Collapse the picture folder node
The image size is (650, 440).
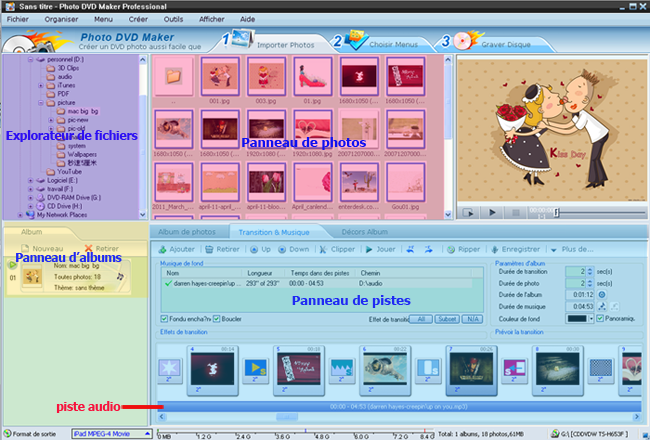[x=41, y=102]
